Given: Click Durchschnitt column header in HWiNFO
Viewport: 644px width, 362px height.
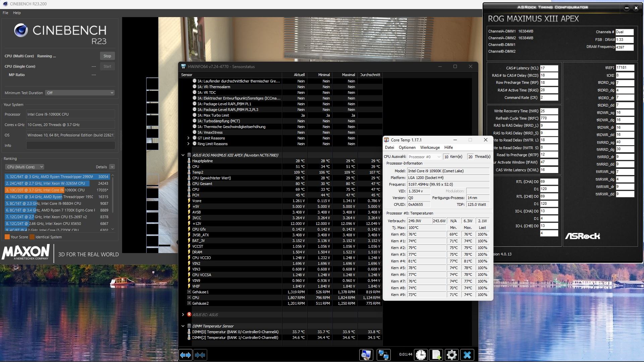Looking at the screenshot, I should pos(370,75).
